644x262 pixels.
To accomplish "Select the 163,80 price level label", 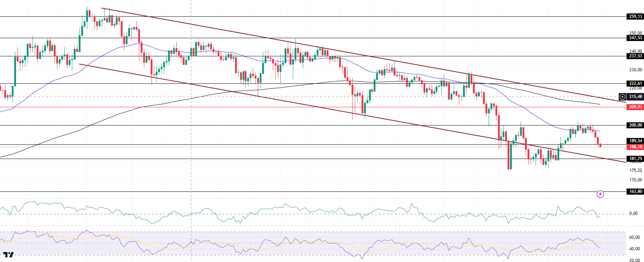I will [x=635, y=191].
